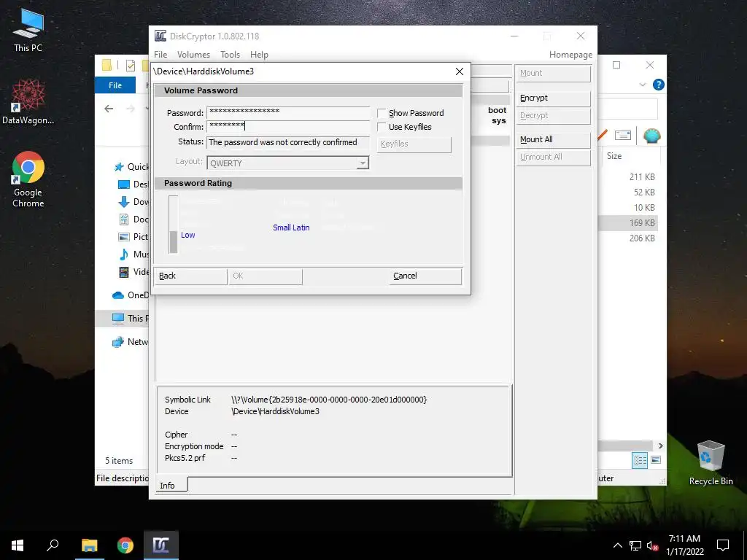Click the DiskCryptor title bar logo

160,36
